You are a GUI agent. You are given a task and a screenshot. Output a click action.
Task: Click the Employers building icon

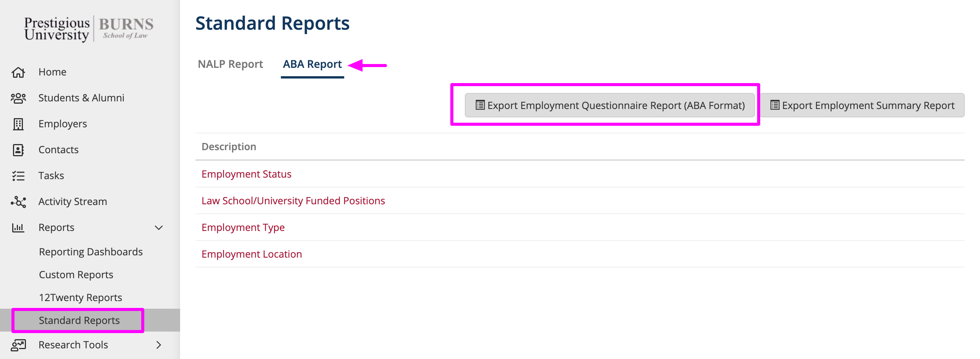pyautogui.click(x=18, y=124)
